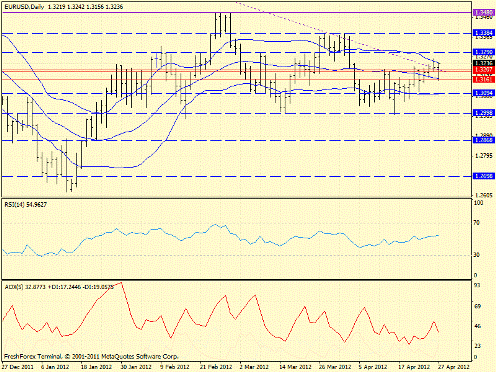Click the 14 Mar 2012 date label
This screenshot has width=496, height=372.
(x=296, y=367)
